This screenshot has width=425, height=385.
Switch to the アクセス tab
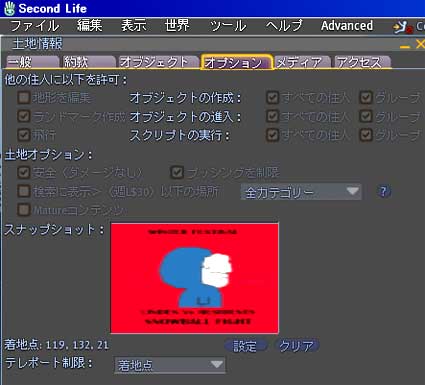(x=362, y=62)
